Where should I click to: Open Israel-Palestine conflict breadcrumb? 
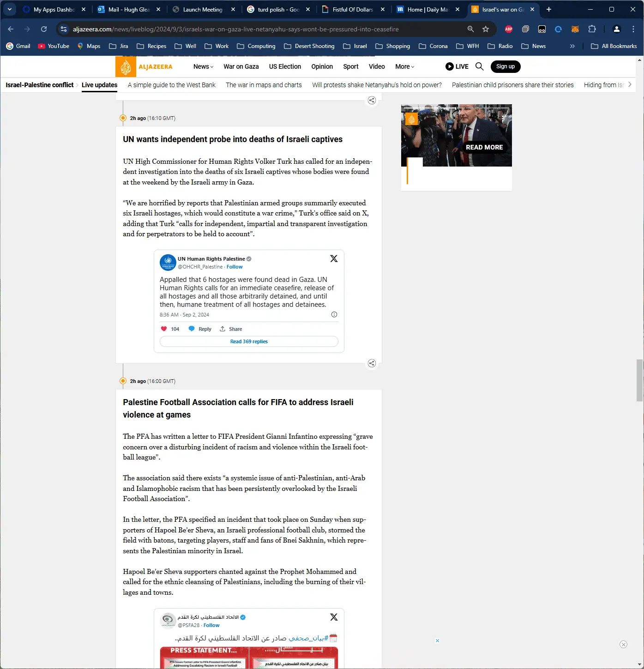click(x=40, y=85)
